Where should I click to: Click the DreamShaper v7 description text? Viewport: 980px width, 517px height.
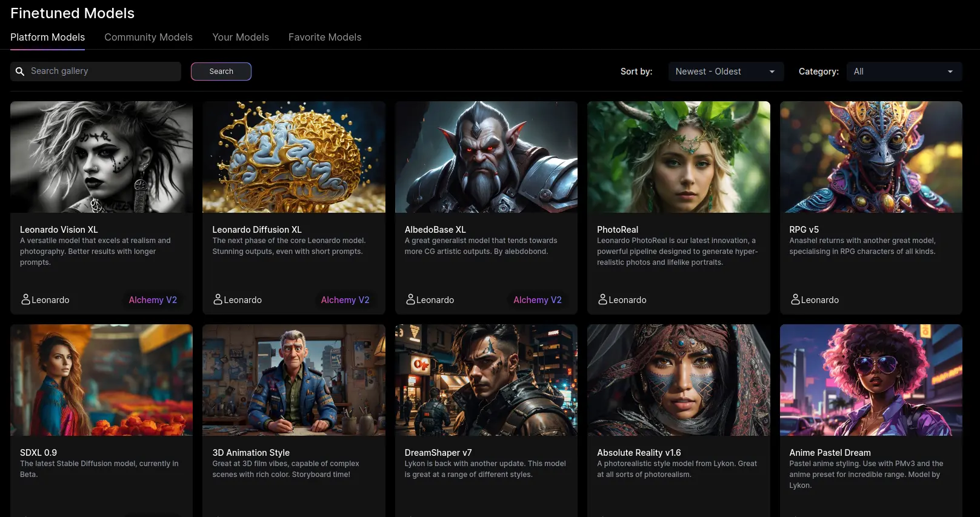point(485,469)
